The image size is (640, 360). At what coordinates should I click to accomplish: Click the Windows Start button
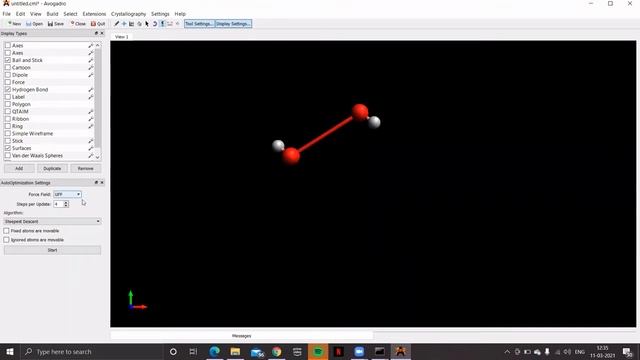click(x=10, y=351)
